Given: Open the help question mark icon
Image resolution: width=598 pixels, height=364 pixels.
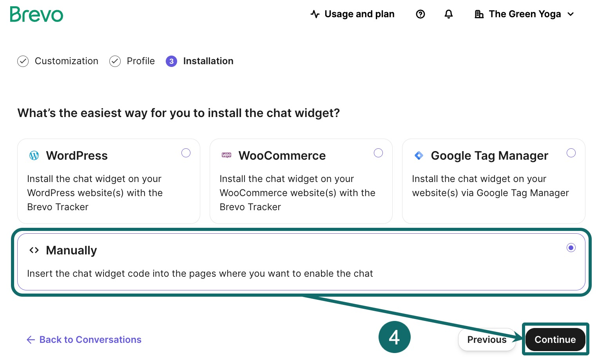Looking at the screenshot, I should point(420,14).
